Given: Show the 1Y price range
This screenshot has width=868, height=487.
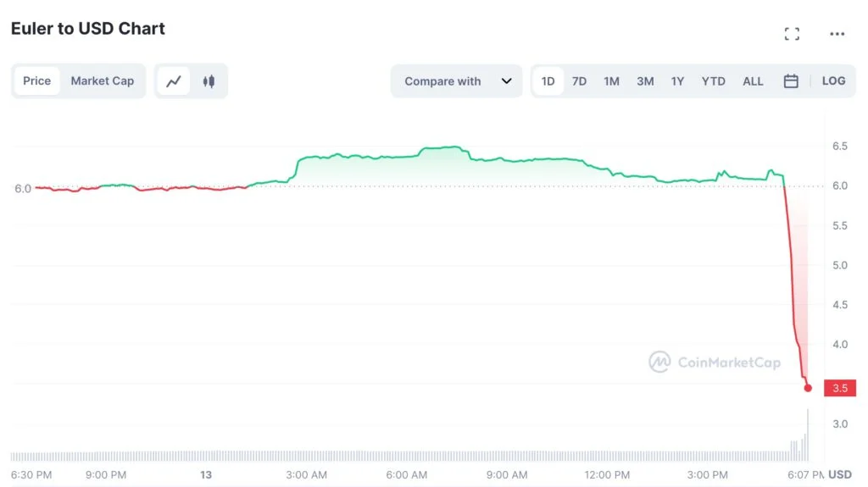Looking at the screenshot, I should click(677, 81).
